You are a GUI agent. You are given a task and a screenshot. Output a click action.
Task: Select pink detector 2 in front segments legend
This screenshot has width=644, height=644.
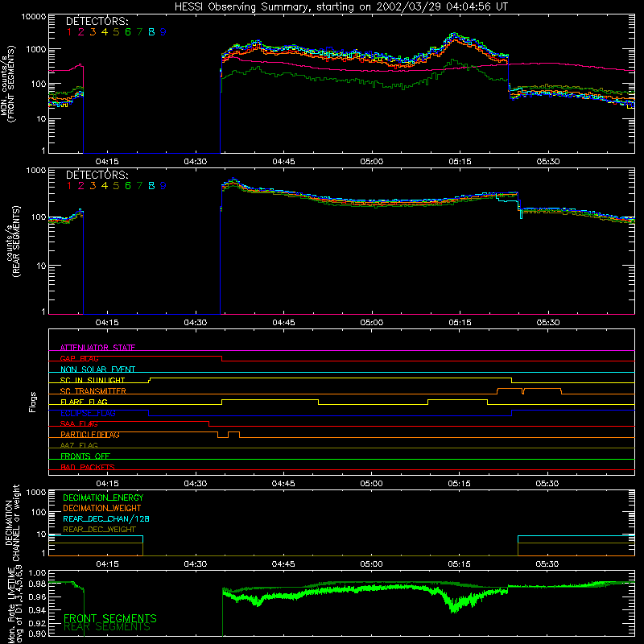81,31
